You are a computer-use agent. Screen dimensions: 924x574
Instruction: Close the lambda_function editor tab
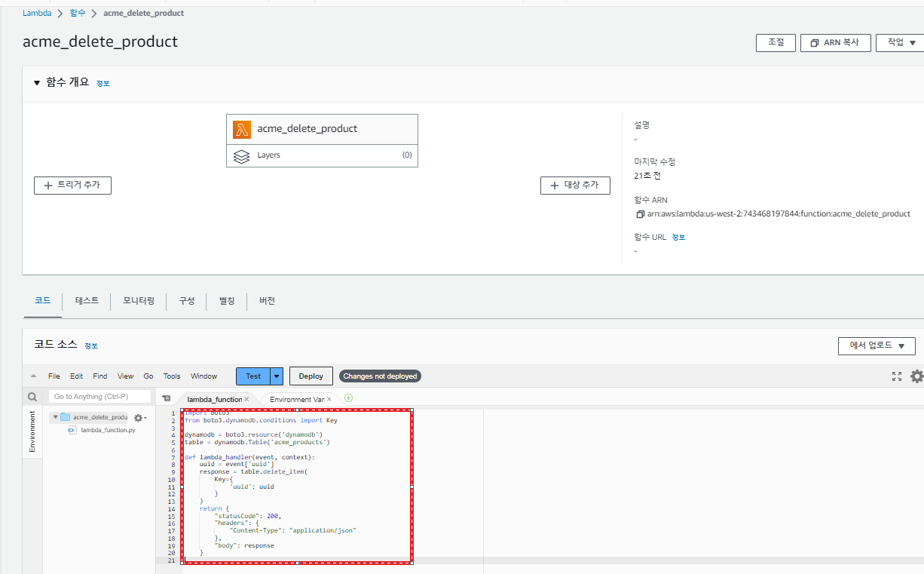coord(246,399)
